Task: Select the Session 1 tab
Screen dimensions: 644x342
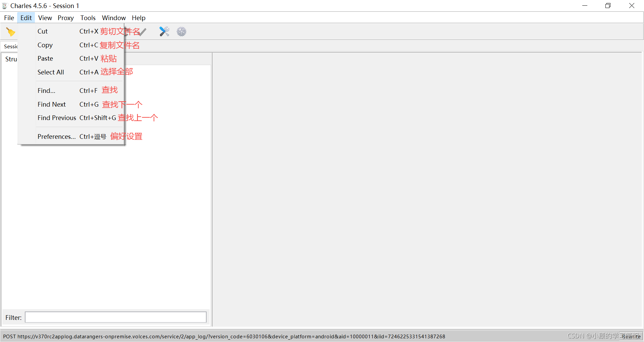Action: [x=10, y=46]
